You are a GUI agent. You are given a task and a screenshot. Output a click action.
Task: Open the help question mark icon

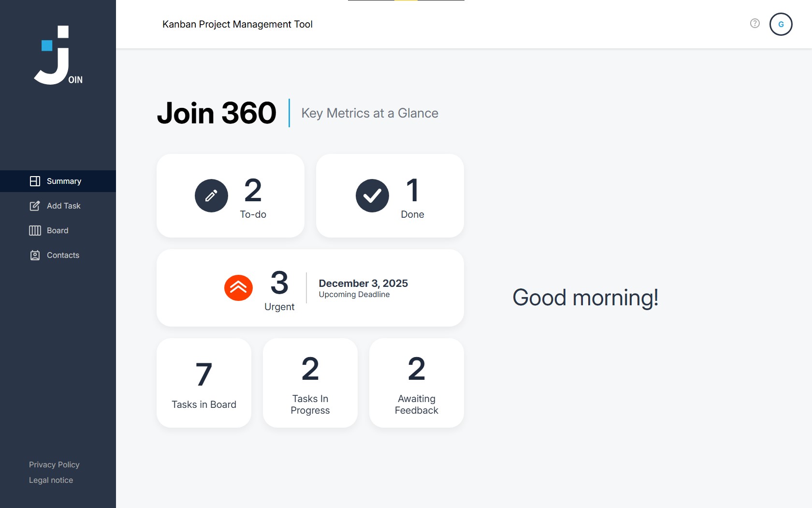click(x=754, y=23)
